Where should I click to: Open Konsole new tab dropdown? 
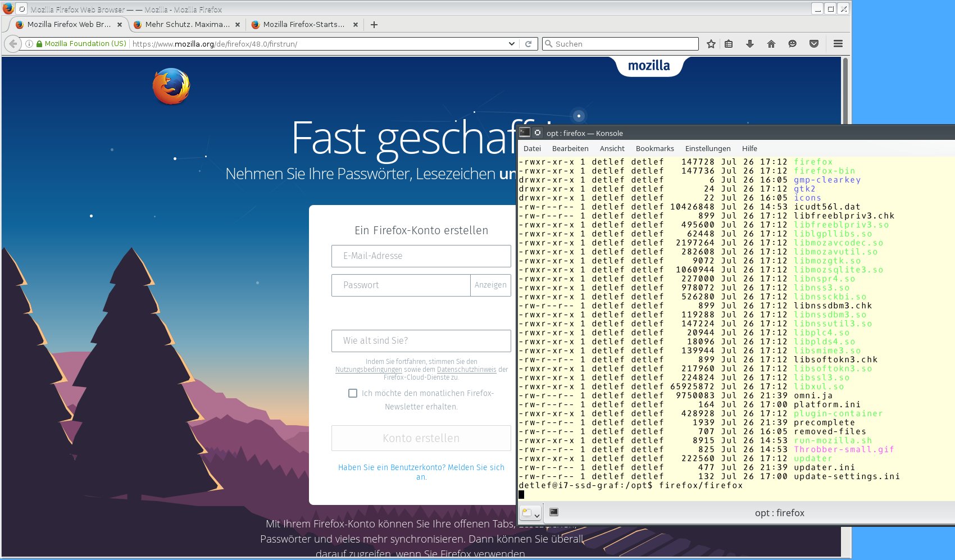pyautogui.click(x=531, y=513)
